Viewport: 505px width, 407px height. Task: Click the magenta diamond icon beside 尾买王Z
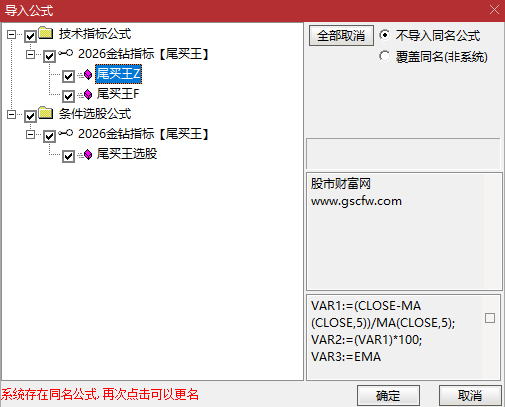click(x=88, y=75)
